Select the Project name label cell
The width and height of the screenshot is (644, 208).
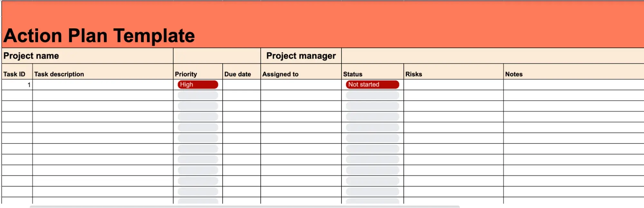87,56
